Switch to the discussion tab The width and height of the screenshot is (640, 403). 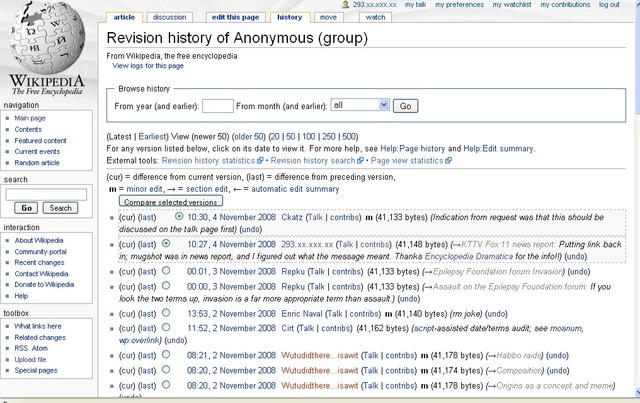click(169, 17)
